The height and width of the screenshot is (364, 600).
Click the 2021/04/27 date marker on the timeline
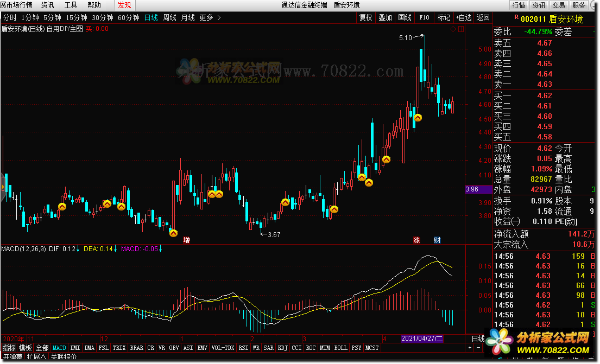tap(422, 339)
